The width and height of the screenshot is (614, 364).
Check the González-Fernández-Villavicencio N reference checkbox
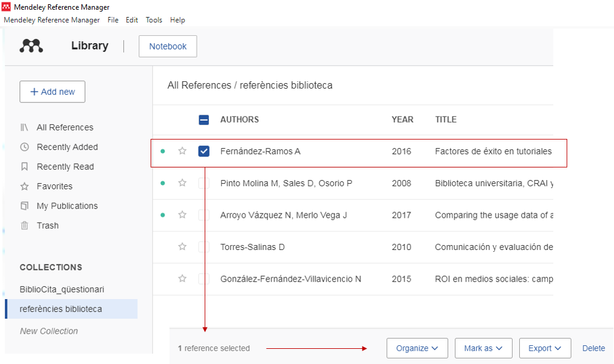tap(203, 279)
